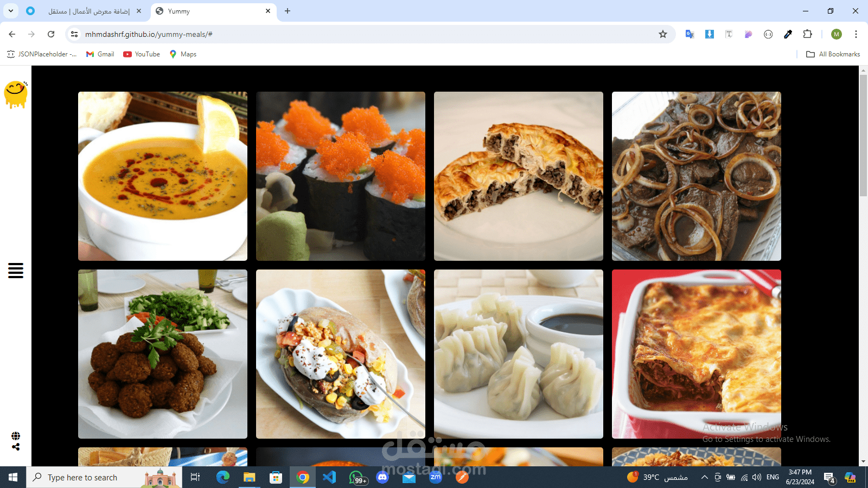Open the blue download extension icon
This screenshot has height=488, width=868.
pos(709,34)
